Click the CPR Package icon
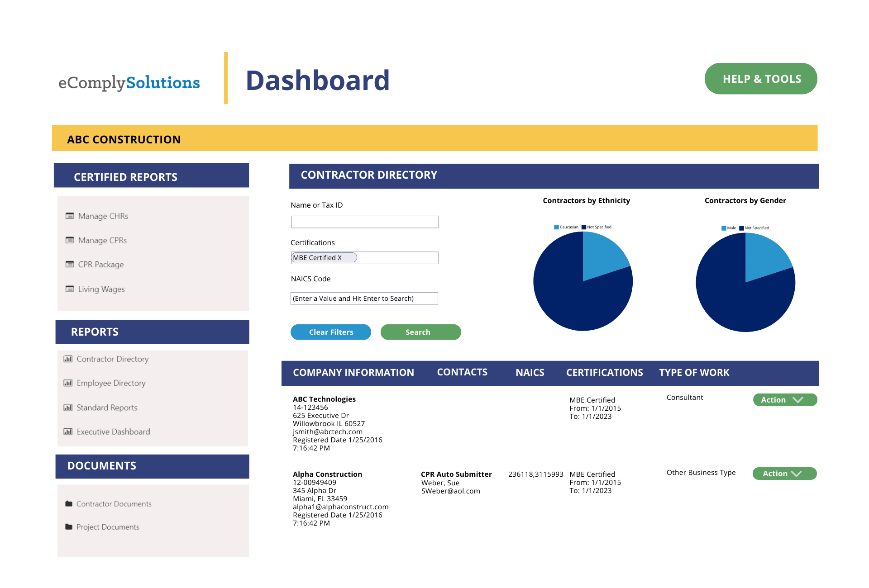The image size is (869, 588). (70, 264)
